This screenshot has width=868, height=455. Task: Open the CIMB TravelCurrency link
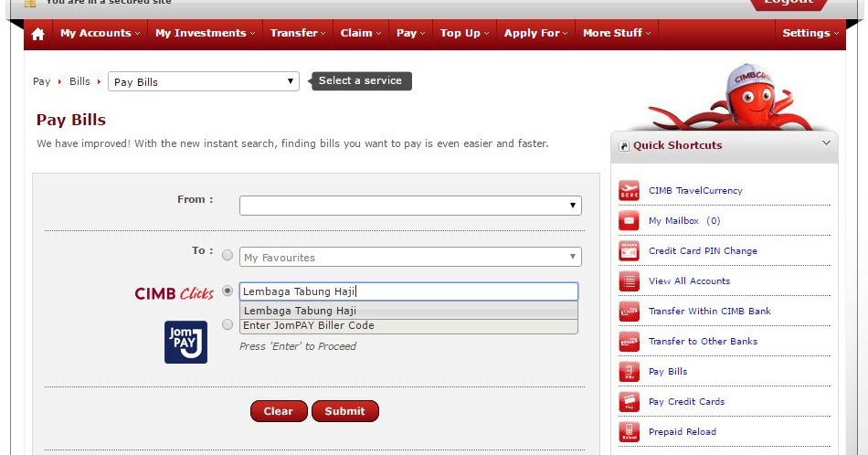point(695,190)
